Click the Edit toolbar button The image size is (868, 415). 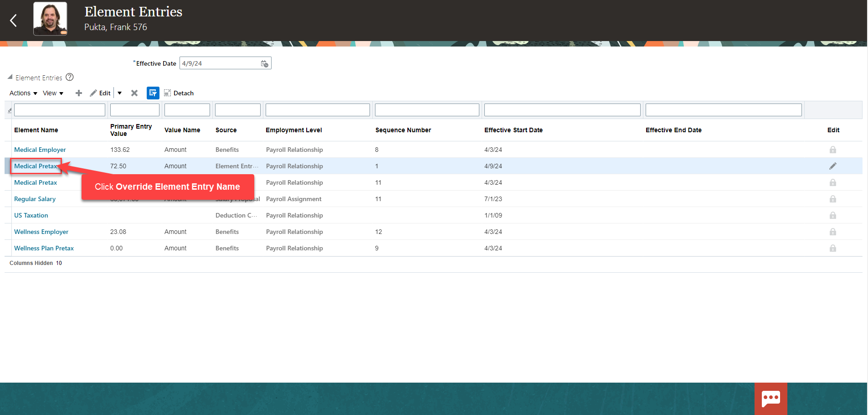(x=100, y=93)
